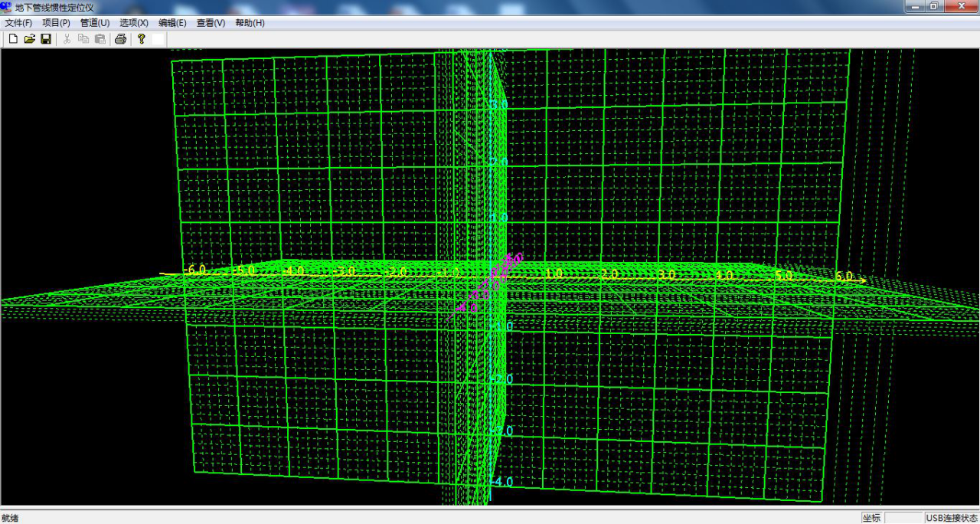980x524 pixels.
Task: Open the 文件(F) menu
Action: pos(18,23)
